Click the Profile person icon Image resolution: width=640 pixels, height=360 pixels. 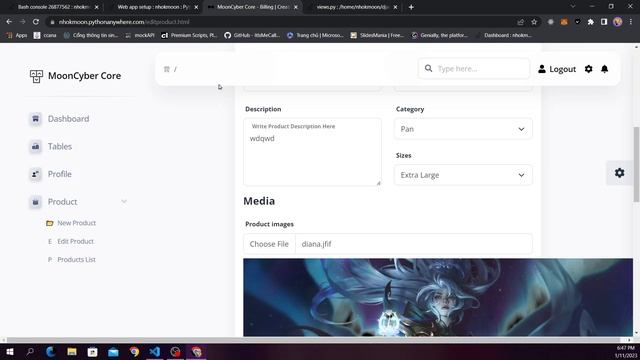coord(36,174)
